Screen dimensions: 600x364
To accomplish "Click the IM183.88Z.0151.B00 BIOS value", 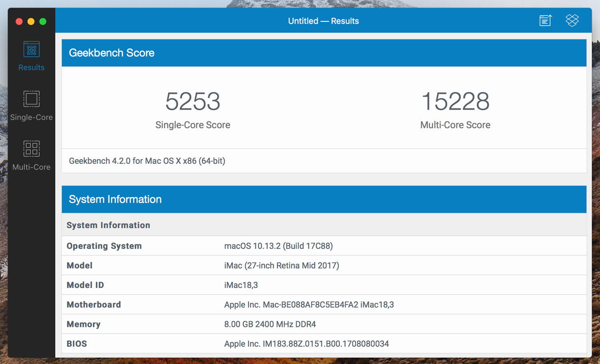I will click(x=306, y=344).
